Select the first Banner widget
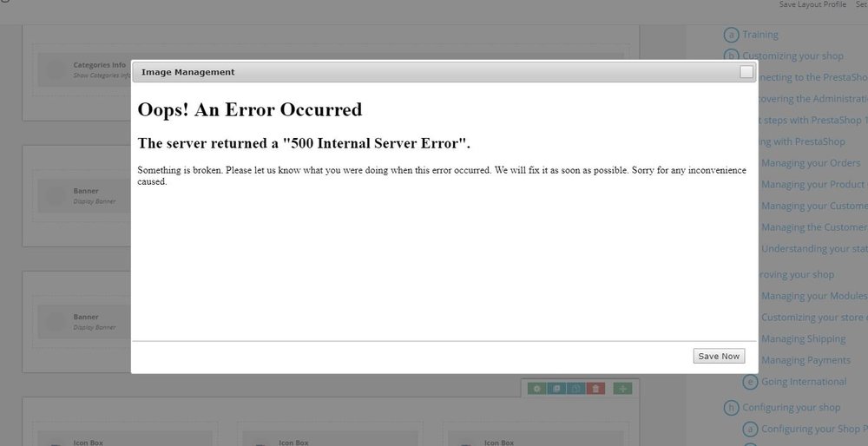This screenshot has width=868, height=446. 84,196
